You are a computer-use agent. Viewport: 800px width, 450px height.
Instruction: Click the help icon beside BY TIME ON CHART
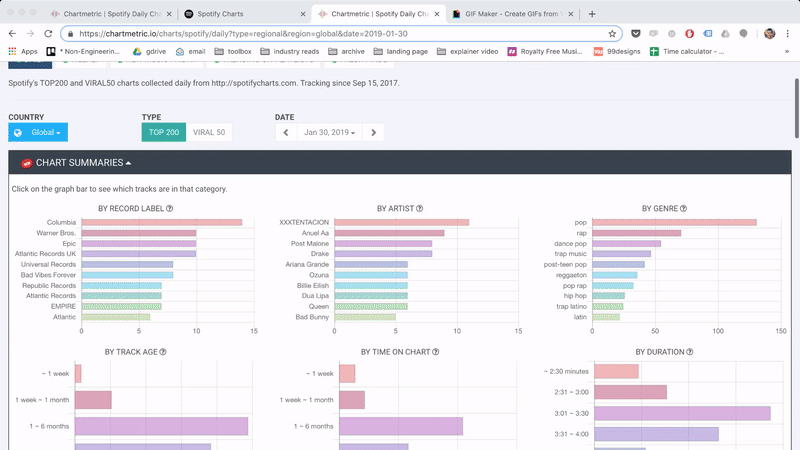point(435,352)
